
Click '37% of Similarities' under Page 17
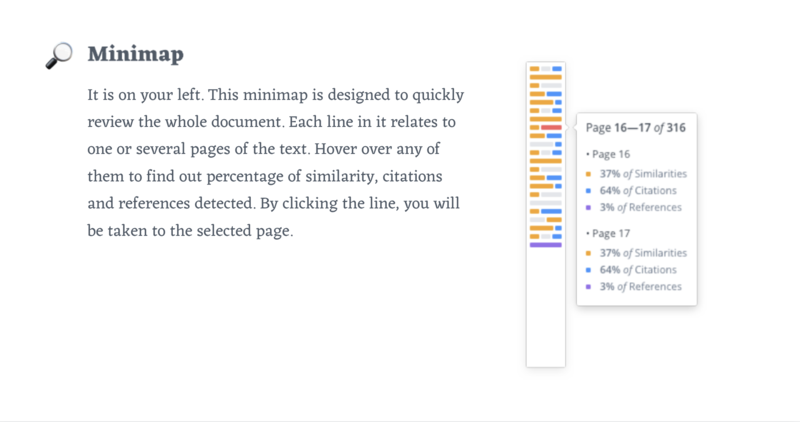point(643,253)
